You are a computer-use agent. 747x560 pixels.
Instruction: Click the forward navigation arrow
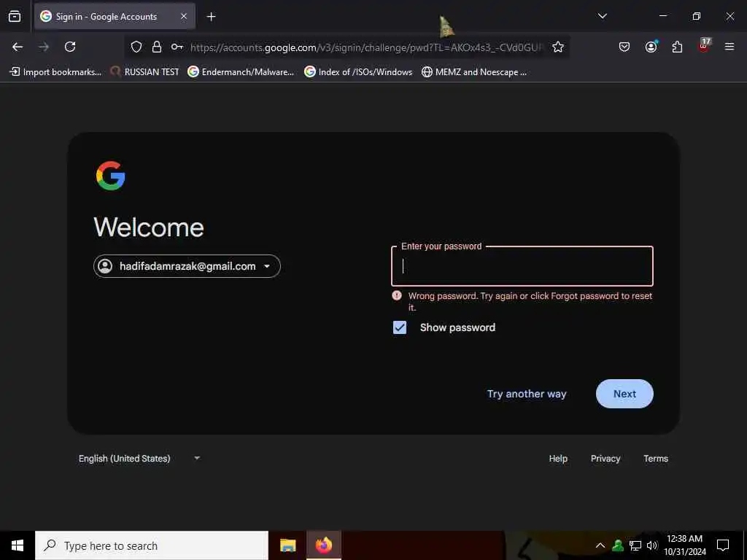pos(44,47)
